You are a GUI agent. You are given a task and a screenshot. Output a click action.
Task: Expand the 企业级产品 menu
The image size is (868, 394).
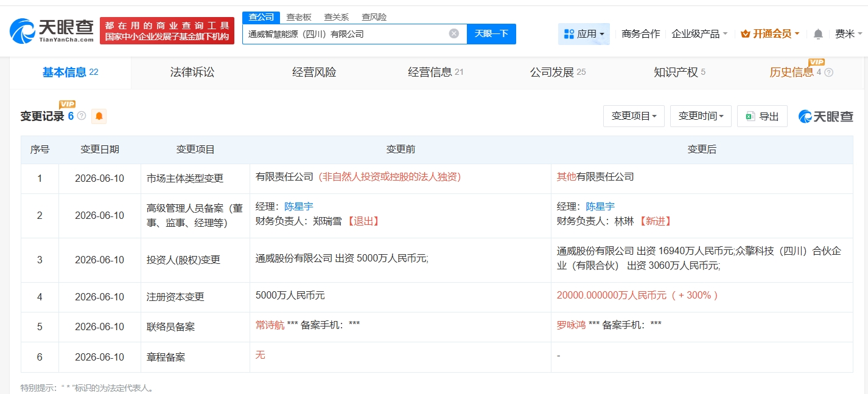pyautogui.click(x=699, y=34)
